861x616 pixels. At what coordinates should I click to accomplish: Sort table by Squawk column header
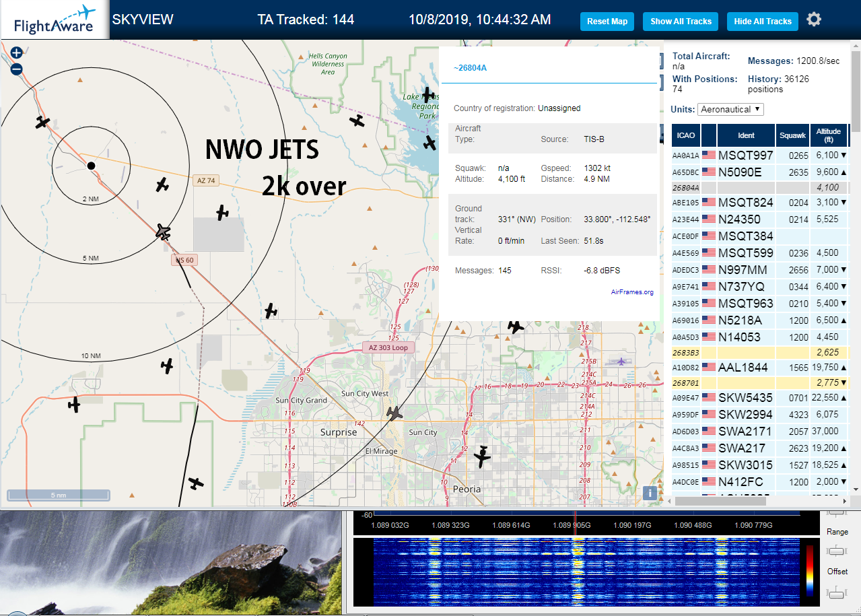(792, 135)
